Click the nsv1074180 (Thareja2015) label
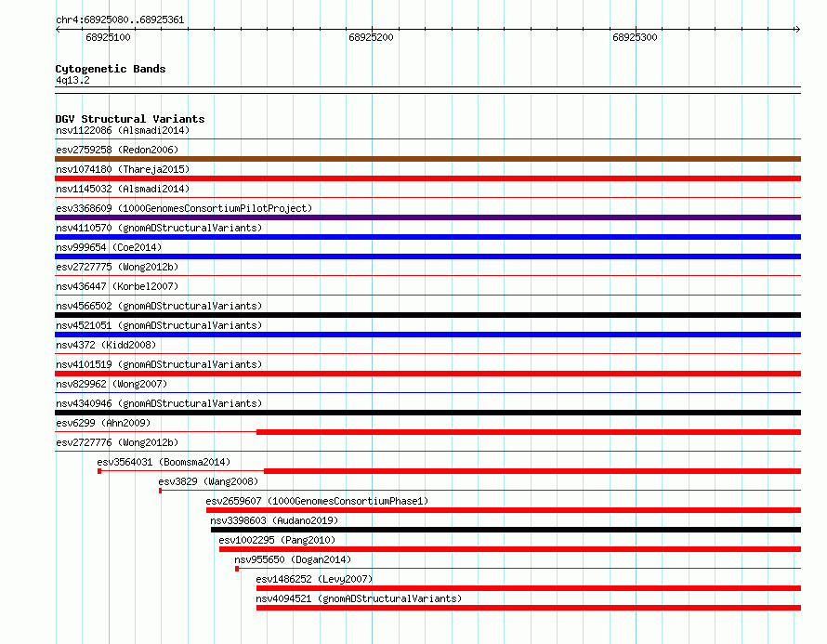Viewport: 827px width, 644px height. (x=123, y=169)
